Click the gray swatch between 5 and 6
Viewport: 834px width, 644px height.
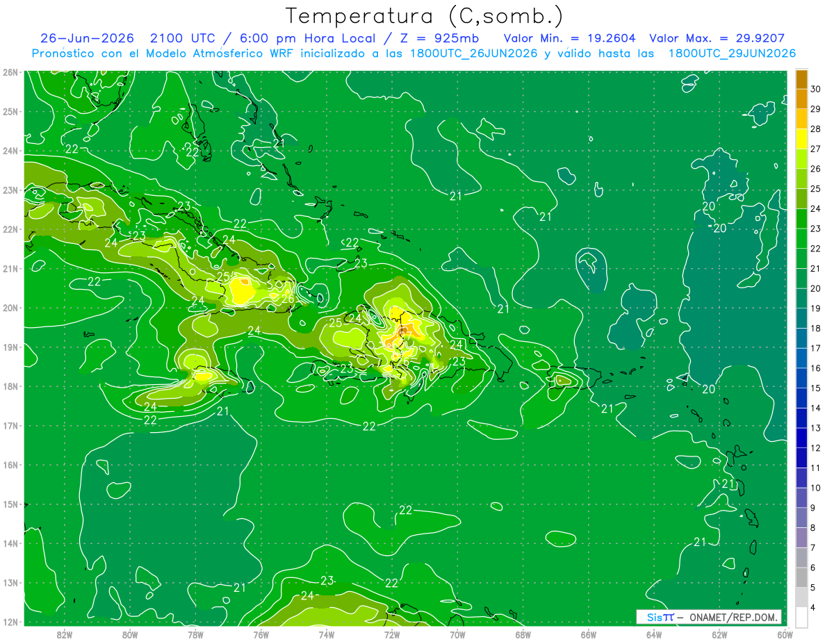[801, 578]
